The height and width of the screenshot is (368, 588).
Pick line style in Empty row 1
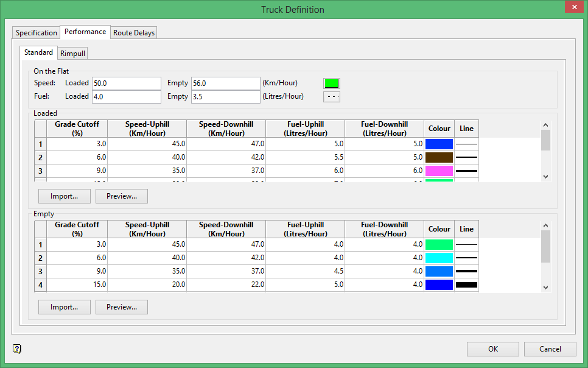point(466,245)
